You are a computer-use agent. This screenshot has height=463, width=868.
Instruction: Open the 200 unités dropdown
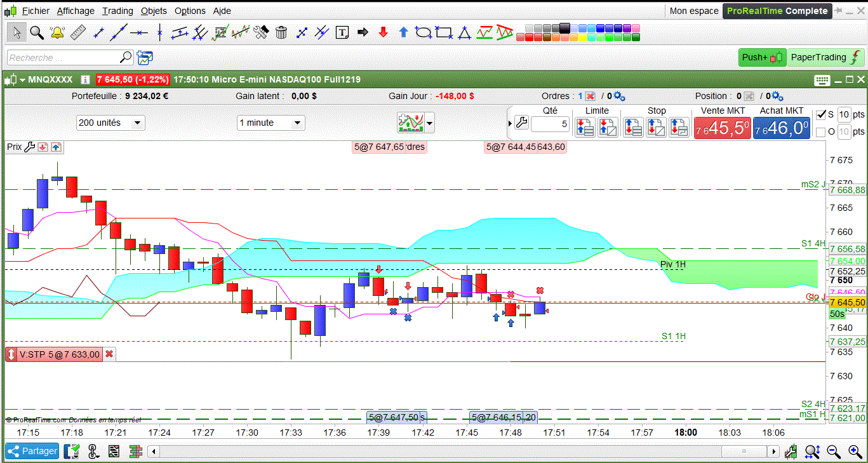pos(110,123)
